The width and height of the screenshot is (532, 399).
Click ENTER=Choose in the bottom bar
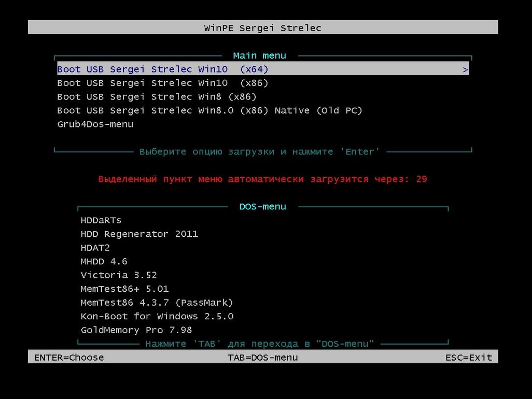69,358
